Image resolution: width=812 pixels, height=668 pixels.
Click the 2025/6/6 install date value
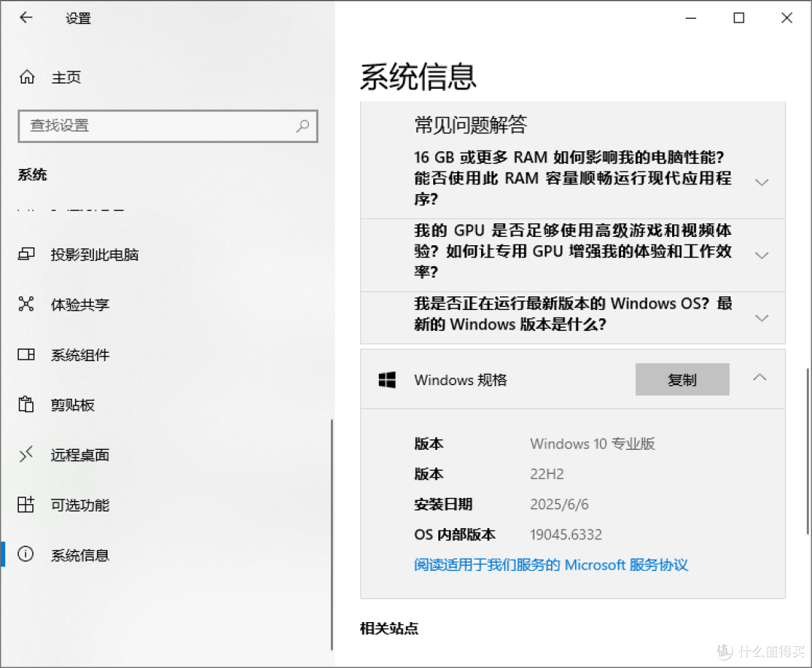pyautogui.click(x=559, y=504)
